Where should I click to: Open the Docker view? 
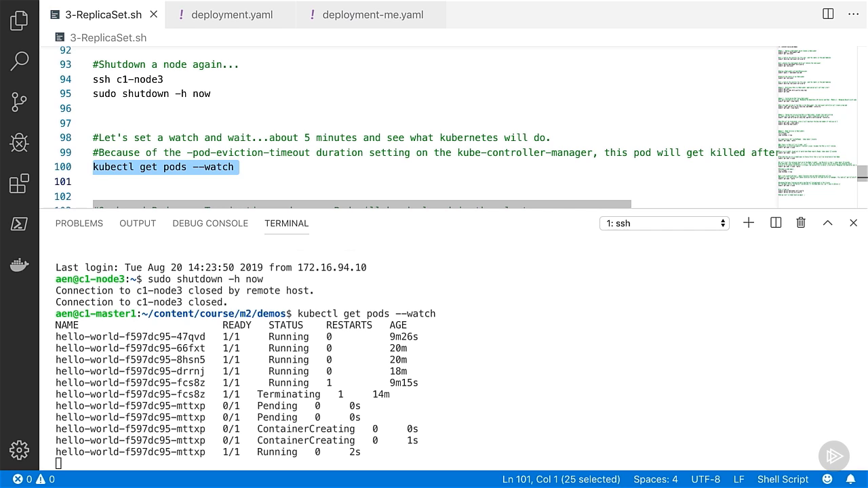click(19, 265)
